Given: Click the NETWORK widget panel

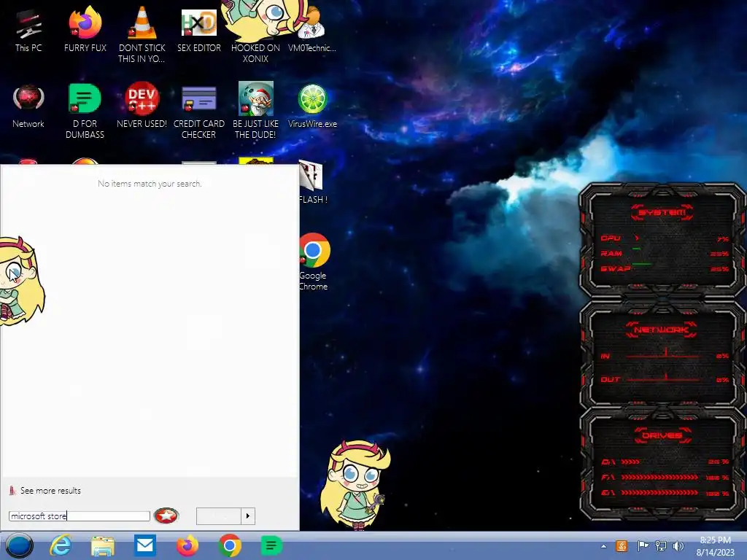Looking at the screenshot, I should pos(662,355).
